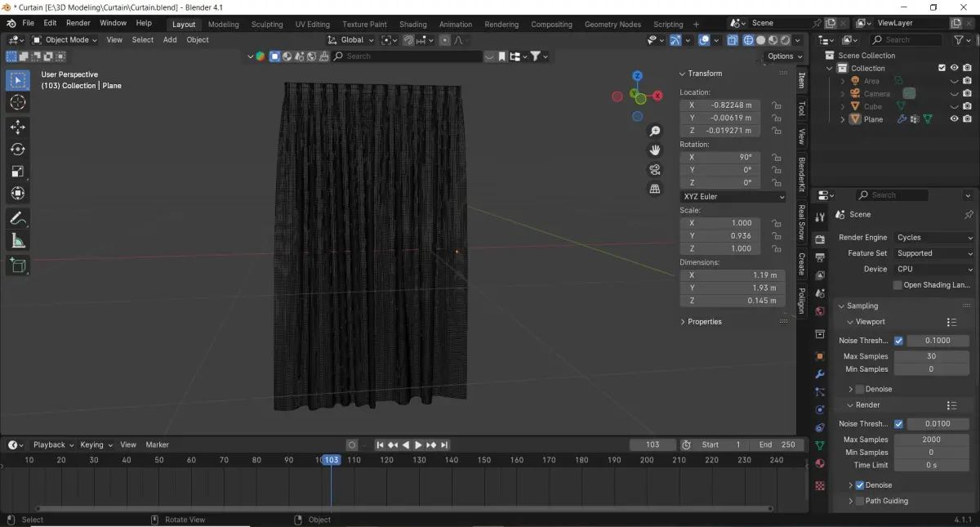Open the Render properties tab icon
This screenshot has width=980, height=527.
[x=820, y=238]
